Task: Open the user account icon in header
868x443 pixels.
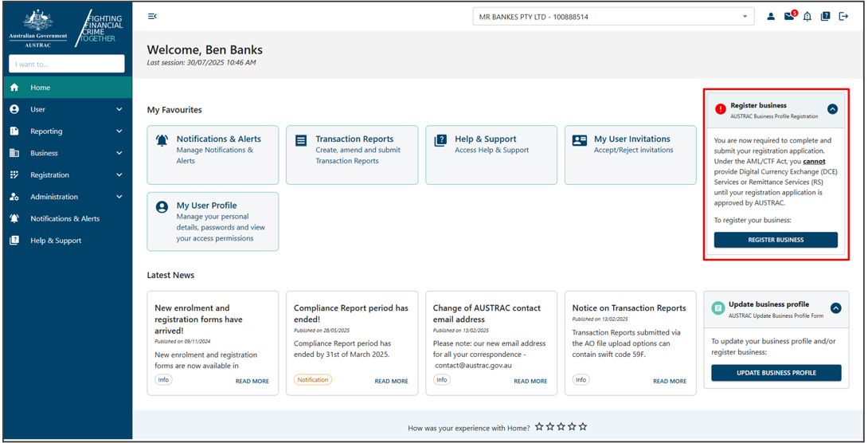Action: tap(771, 17)
